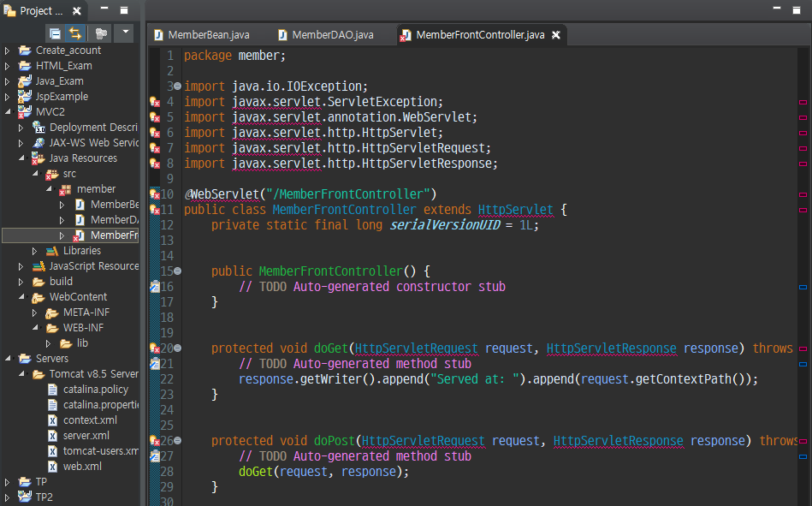Maximize the Project Explorer panel
This screenshot has height=506, width=812.
(124, 10)
